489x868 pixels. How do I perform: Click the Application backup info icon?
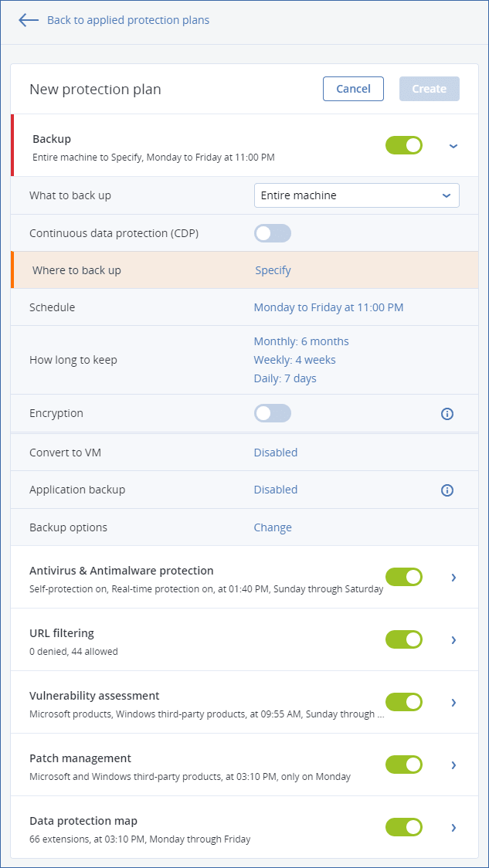[447, 490]
